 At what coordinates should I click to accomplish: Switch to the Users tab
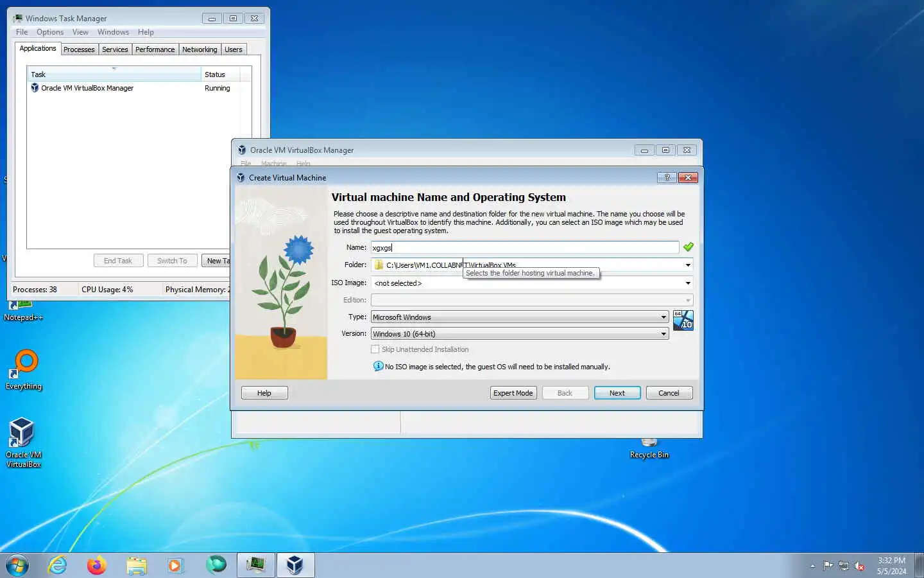pyautogui.click(x=234, y=49)
